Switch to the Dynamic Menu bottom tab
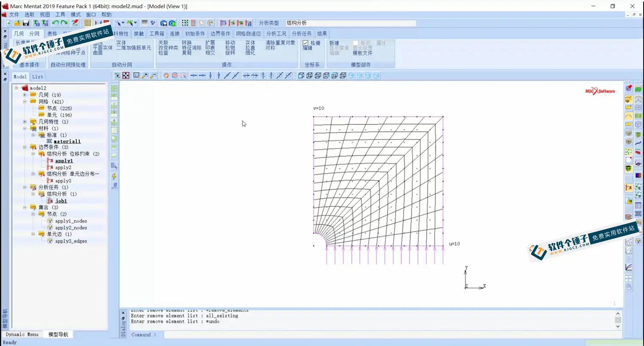 click(22, 334)
